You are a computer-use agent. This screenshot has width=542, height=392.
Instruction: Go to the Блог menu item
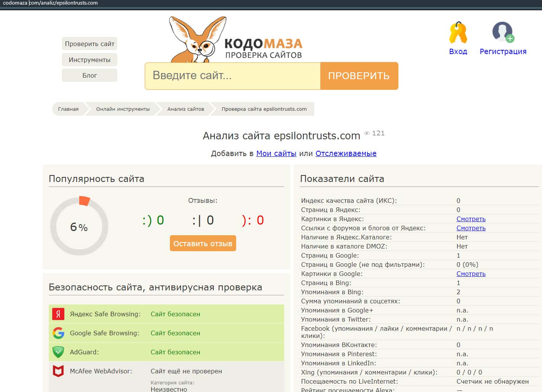90,75
